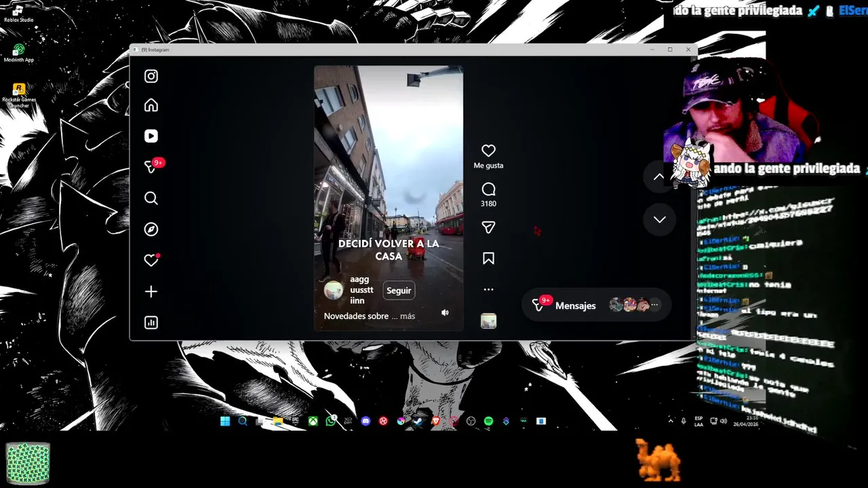Image resolution: width=868 pixels, height=488 pixels.
Task: Maximize the Instagram window
Action: coord(670,49)
